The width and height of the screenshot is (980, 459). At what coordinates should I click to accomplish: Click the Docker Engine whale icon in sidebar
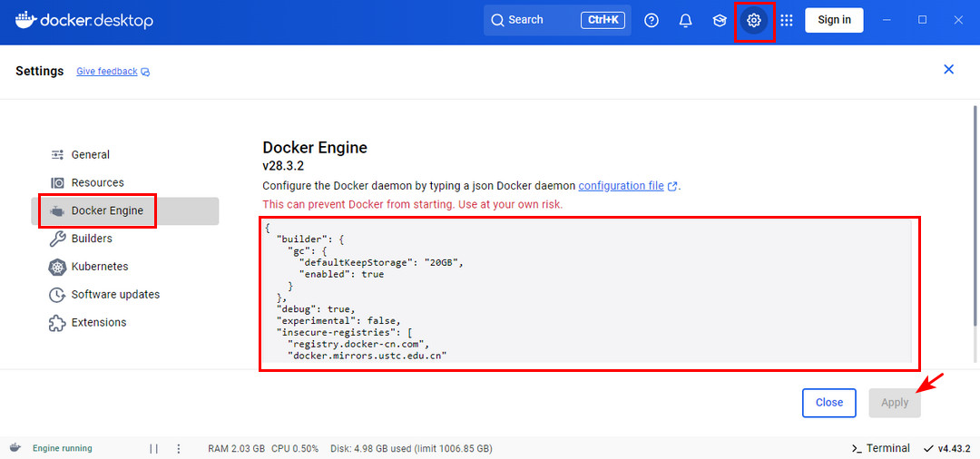[57, 211]
